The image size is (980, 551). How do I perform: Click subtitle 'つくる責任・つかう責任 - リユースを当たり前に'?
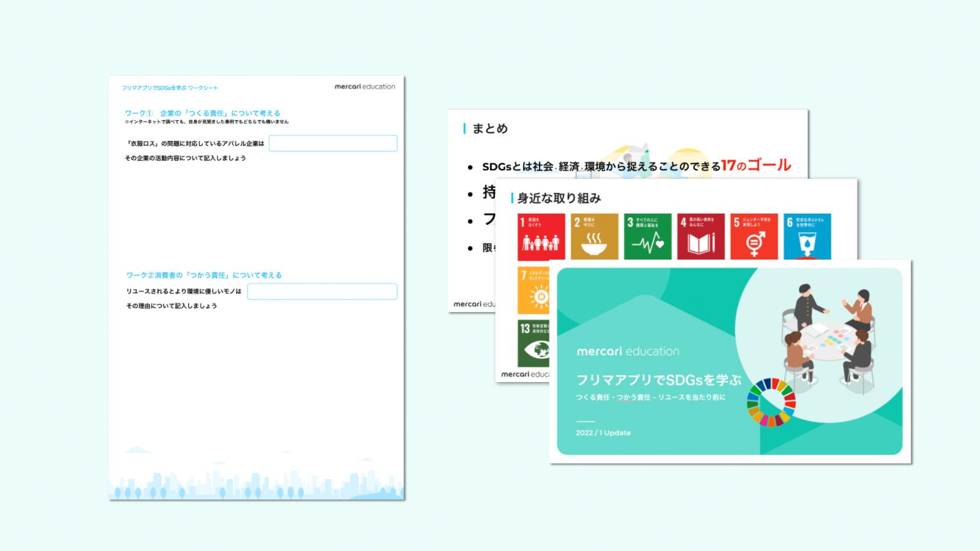point(650,397)
